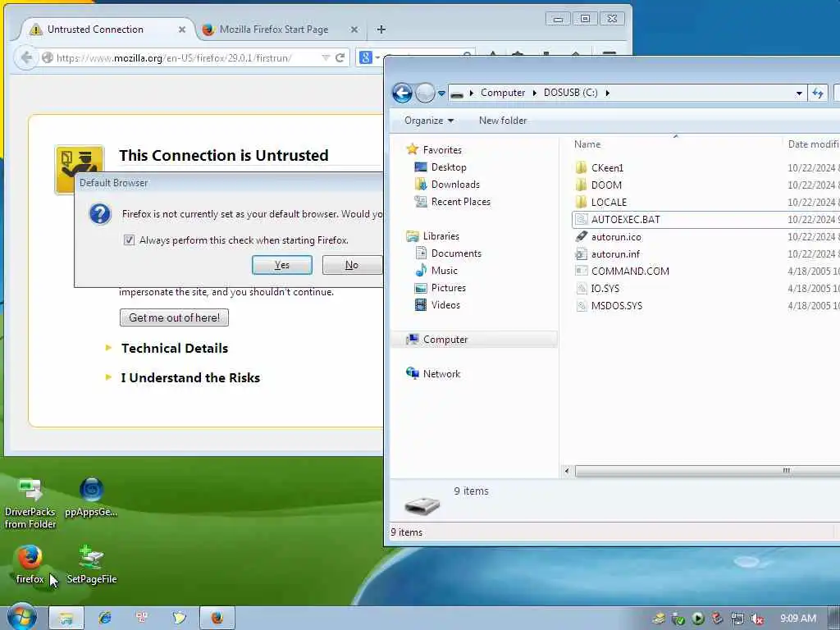840x630 pixels.
Task: Click the Explorer horizontal scrollbar thumb
Action: [x=707, y=471]
